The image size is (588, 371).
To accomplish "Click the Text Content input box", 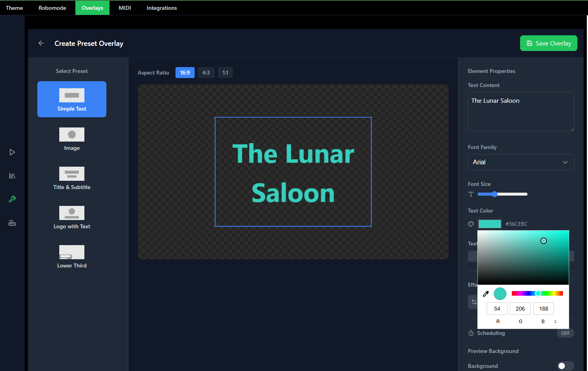I will [x=520, y=112].
